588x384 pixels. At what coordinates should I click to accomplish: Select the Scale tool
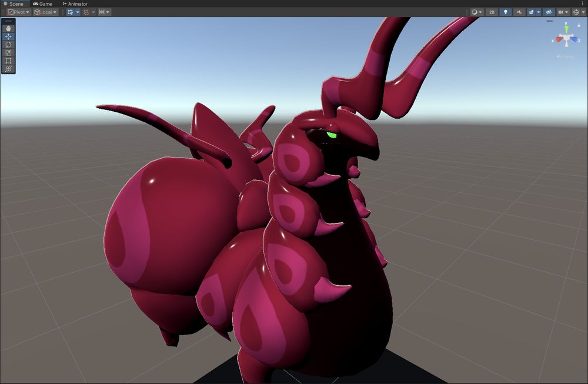click(x=8, y=53)
